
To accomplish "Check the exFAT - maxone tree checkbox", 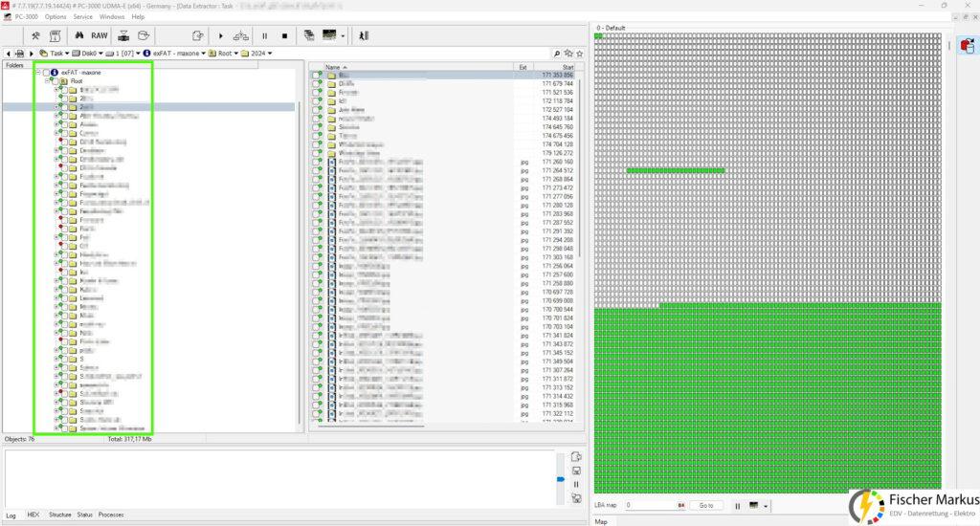I will click(x=46, y=73).
